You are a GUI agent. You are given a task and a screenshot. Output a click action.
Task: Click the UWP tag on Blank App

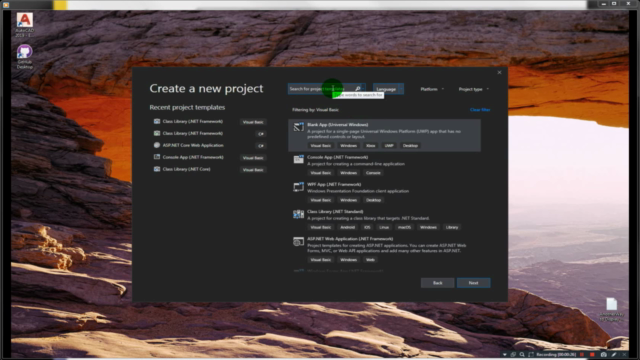389,146
